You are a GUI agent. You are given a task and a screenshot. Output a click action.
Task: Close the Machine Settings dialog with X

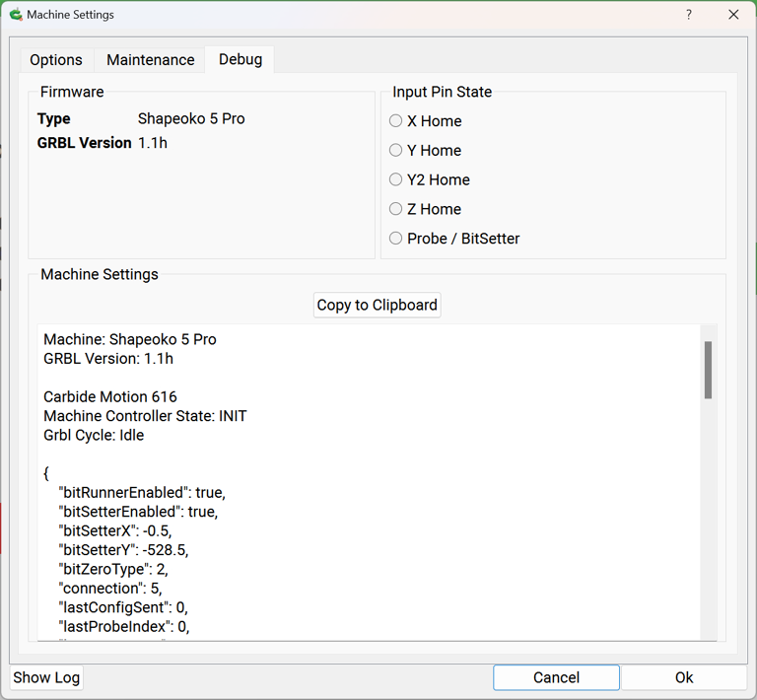pyautogui.click(x=733, y=15)
